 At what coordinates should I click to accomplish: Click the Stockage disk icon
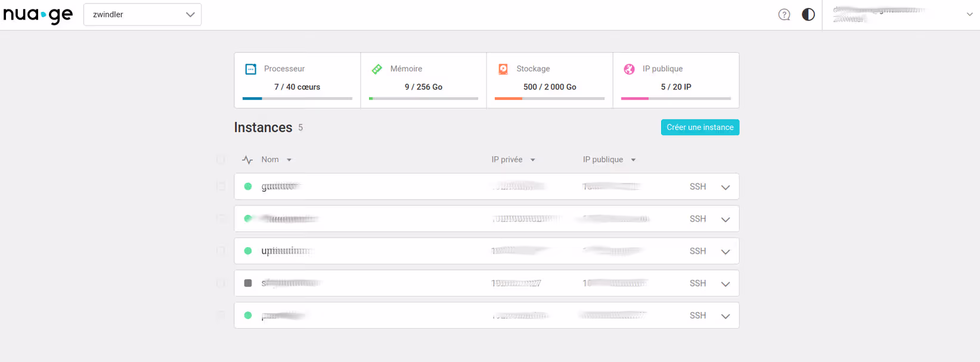(503, 69)
